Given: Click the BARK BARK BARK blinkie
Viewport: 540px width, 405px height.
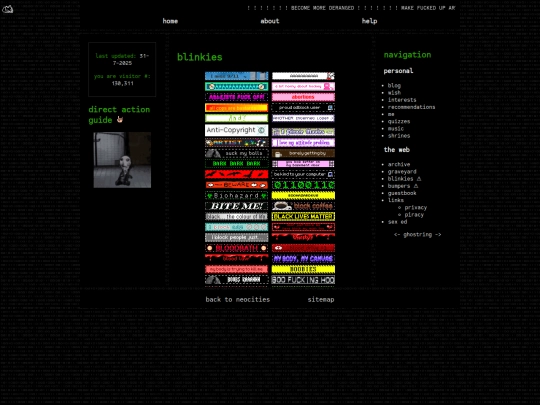Looking at the screenshot, I should click(236, 164).
